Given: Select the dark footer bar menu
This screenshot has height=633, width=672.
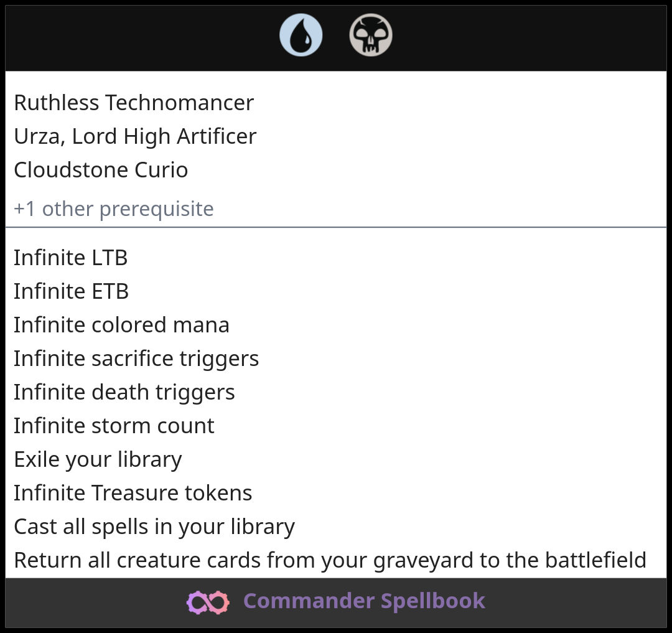Looking at the screenshot, I should point(336,601).
